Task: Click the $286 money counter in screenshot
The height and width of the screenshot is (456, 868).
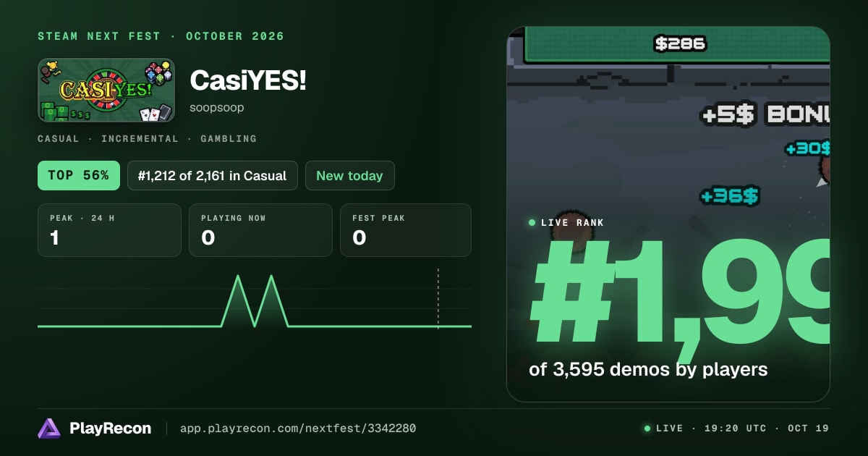Action: tap(679, 44)
